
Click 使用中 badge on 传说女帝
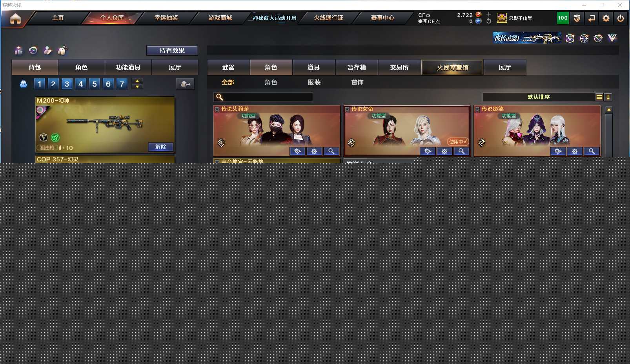[x=458, y=141]
